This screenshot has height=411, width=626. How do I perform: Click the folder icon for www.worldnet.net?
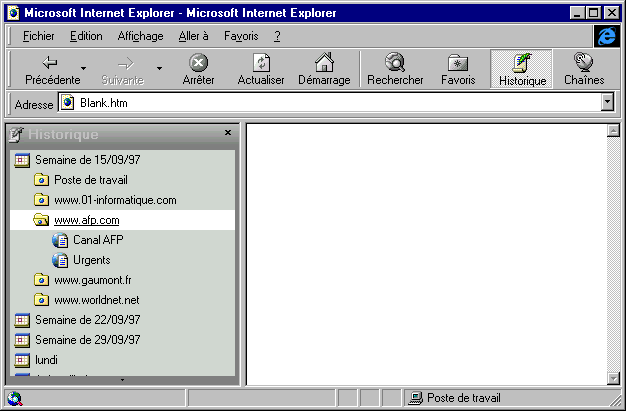tap(41, 300)
